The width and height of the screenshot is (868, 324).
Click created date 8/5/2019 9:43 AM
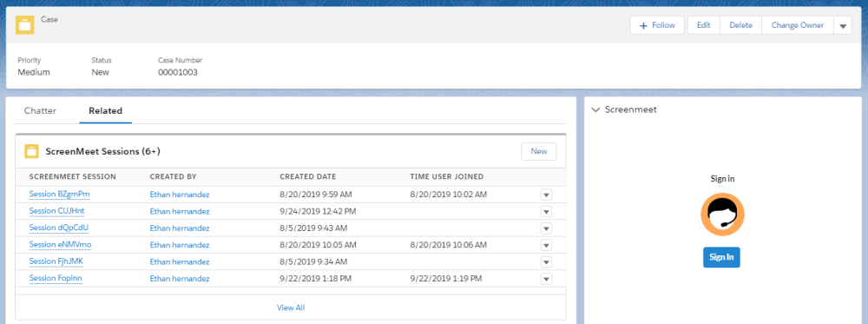pos(314,228)
